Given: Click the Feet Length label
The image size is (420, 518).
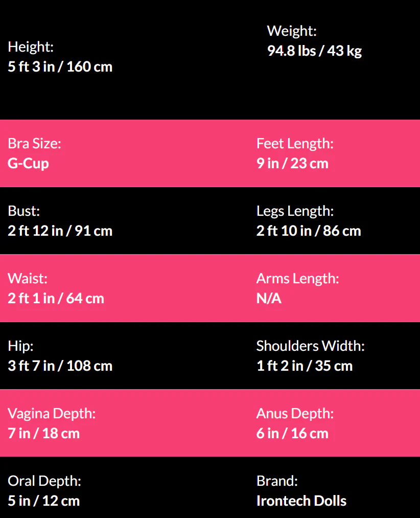Looking at the screenshot, I should click(295, 144).
